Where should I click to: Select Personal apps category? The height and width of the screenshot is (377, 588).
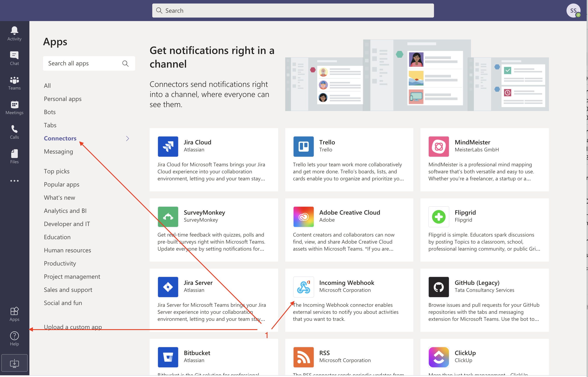(63, 99)
